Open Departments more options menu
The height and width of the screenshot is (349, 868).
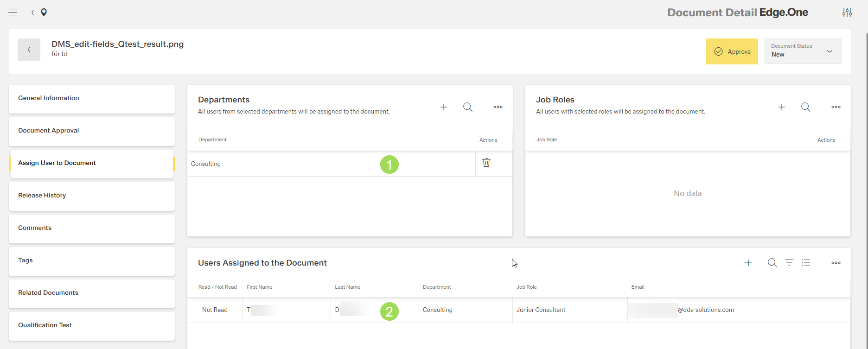pos(498,107)
